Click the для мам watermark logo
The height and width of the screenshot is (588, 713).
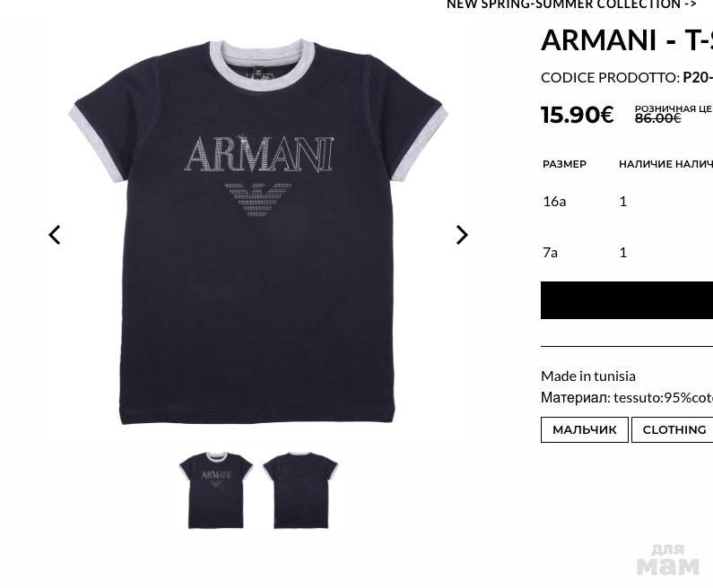pos(667,560)
